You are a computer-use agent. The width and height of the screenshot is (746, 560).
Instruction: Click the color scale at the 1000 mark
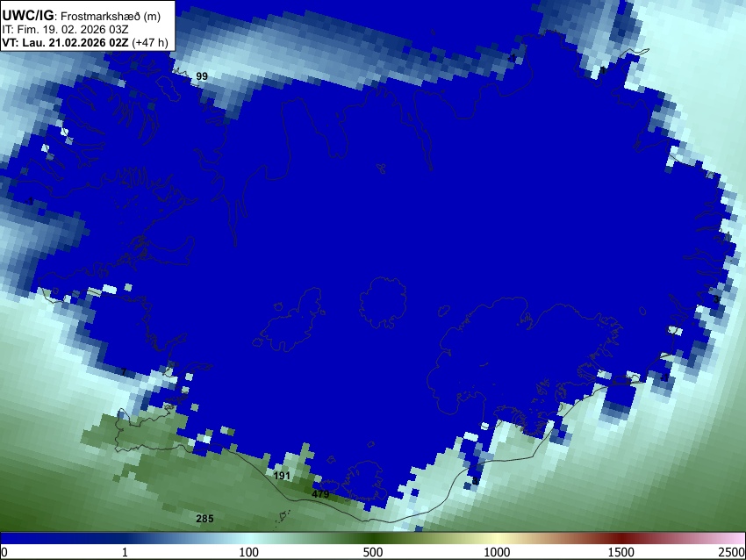click(497, 552)
